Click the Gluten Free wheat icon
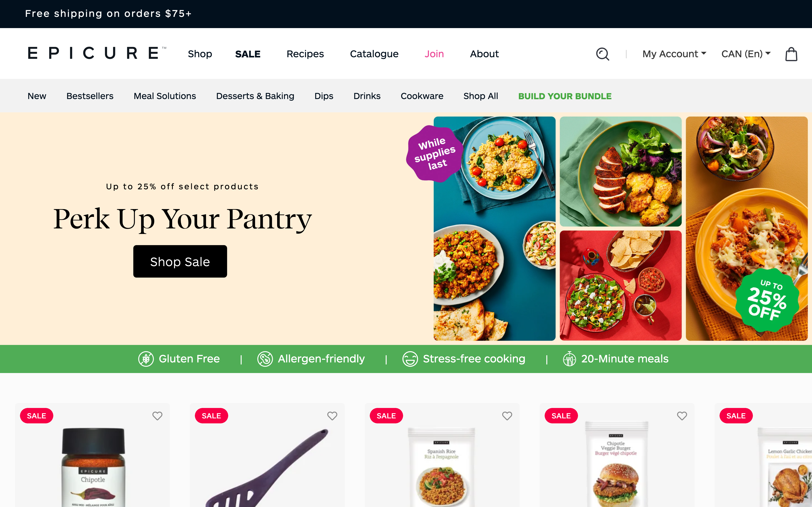Screen dimensions: 812x507 (146, 359)
